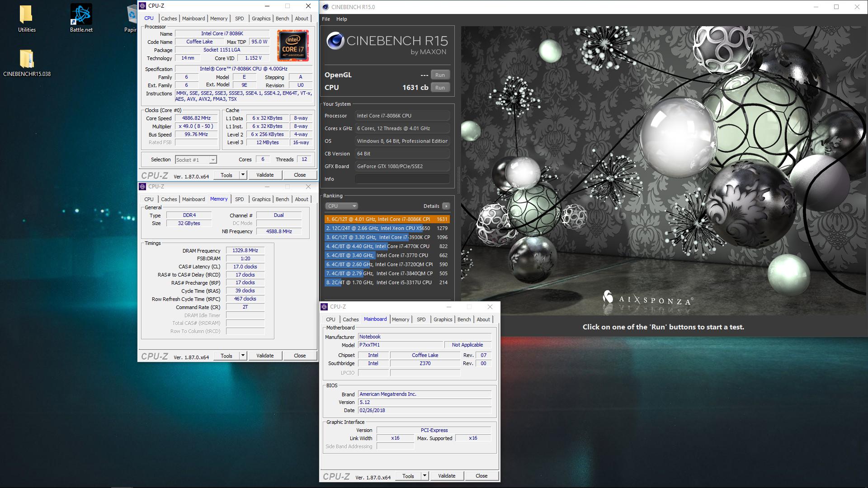
Task: Select ranking entry Intel Xeon CPU X5650
Action: click(x=387, y=228)
